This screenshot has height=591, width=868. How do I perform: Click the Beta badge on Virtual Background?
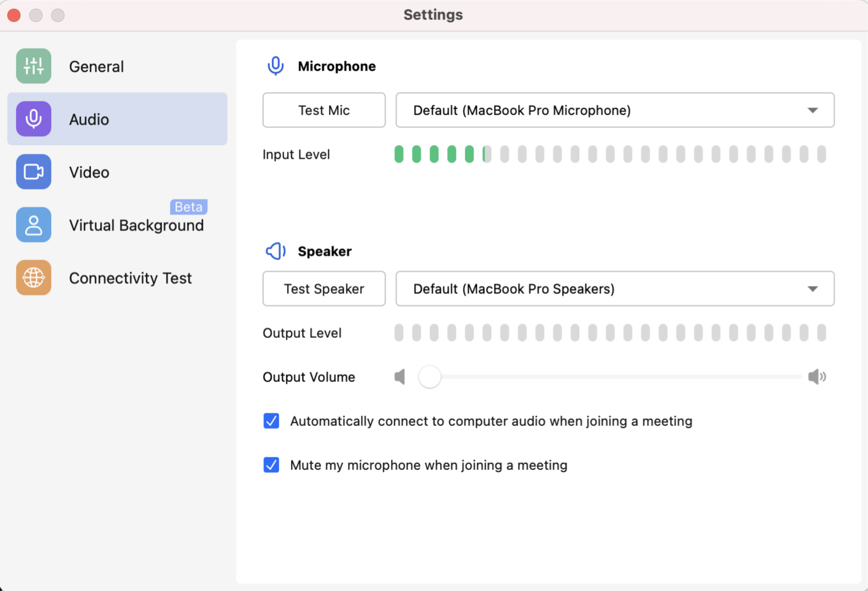(x=188, y=207)
